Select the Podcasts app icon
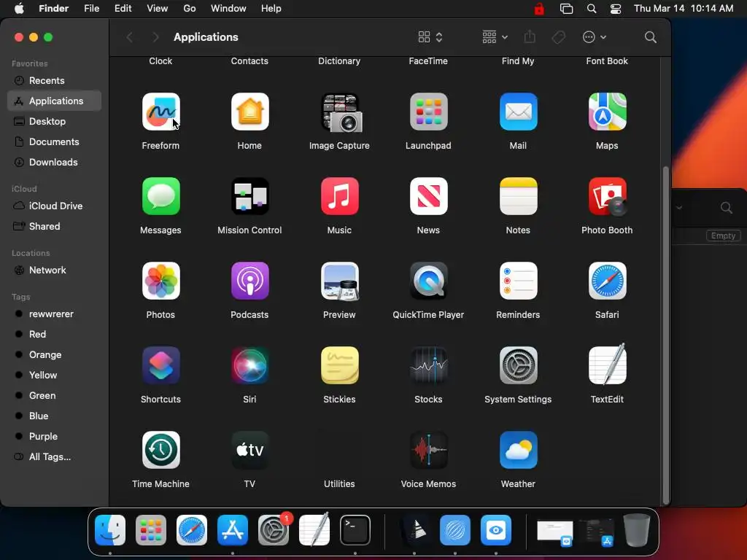This screenshot has width=747, height=560. point(249,281)
